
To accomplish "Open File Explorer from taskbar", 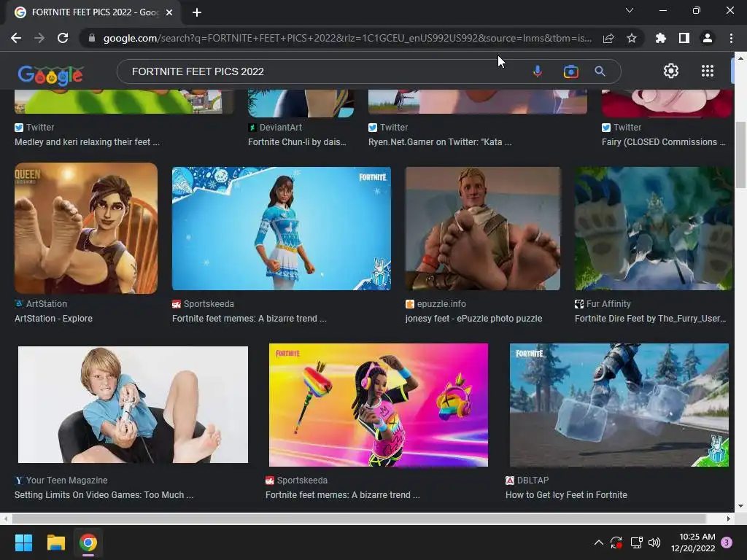I will [x=55, y=542].
